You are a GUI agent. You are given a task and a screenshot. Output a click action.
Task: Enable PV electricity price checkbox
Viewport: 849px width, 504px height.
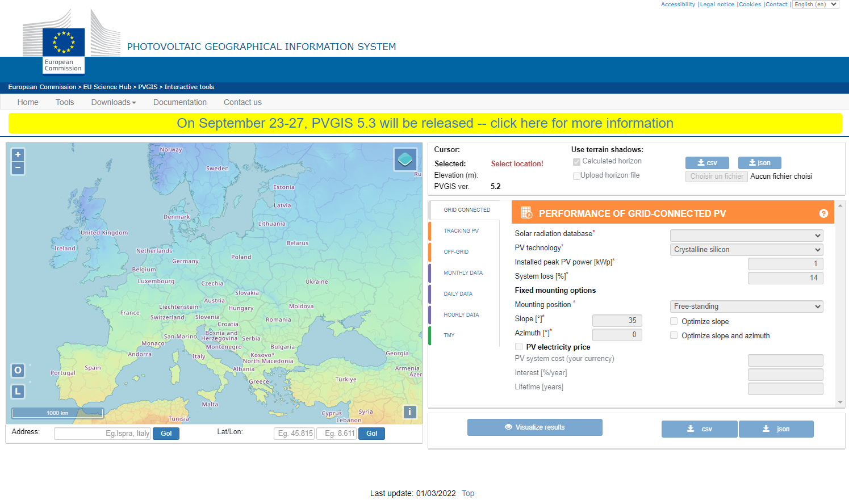pos(518,347)
